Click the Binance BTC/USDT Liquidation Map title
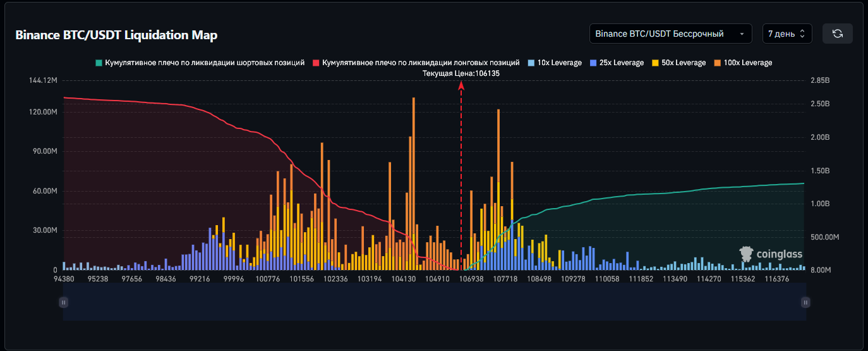This screenshot has width=868, height=351. (x=116, y=35)
